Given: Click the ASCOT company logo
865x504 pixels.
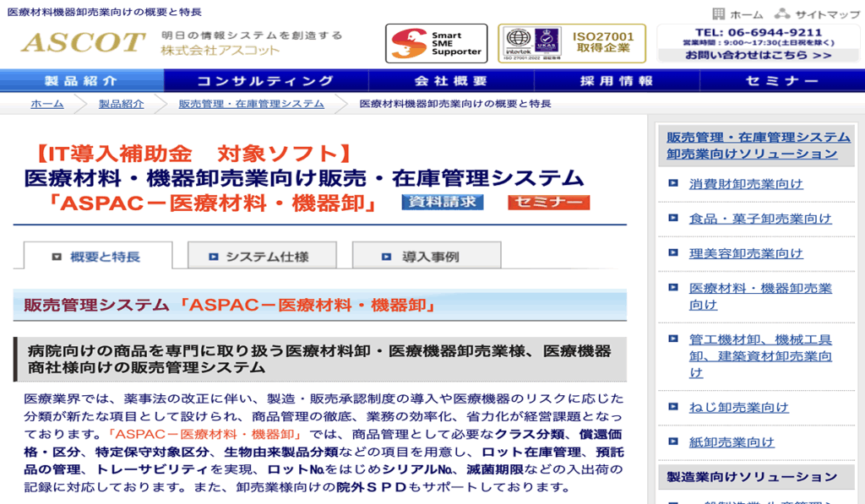Looking at the screenshot, I should 83,42.
